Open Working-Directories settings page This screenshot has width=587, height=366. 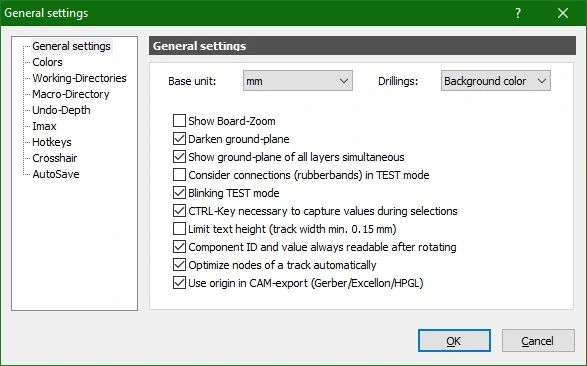(x=79, y=78)
